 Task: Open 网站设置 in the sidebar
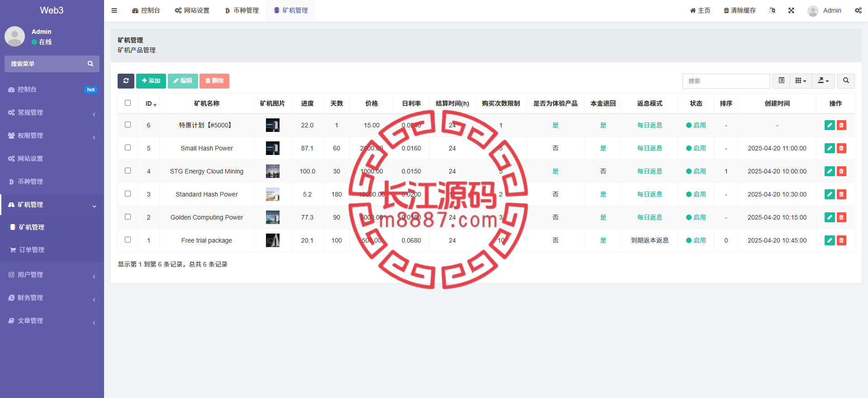(x=52, y=159)
